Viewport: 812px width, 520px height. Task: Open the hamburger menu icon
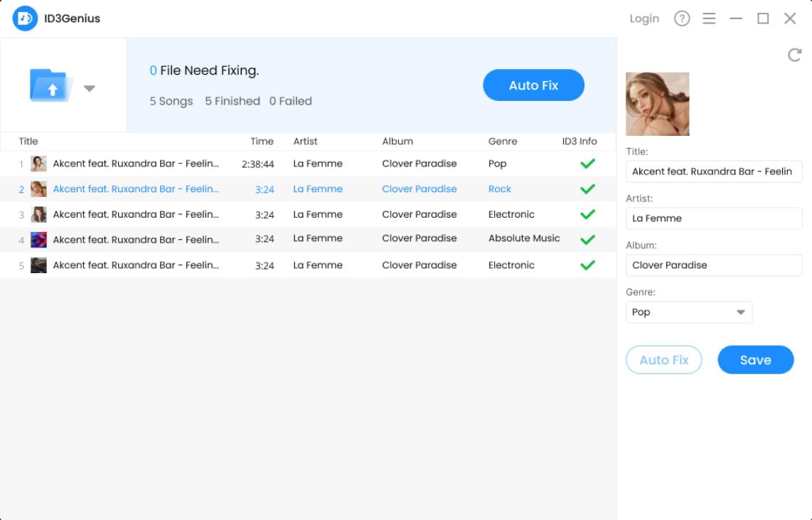709,18
